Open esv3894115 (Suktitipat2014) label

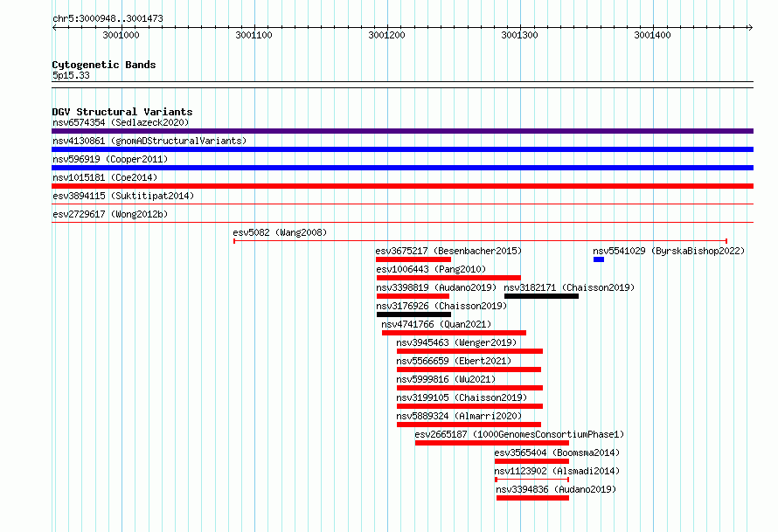123,196
